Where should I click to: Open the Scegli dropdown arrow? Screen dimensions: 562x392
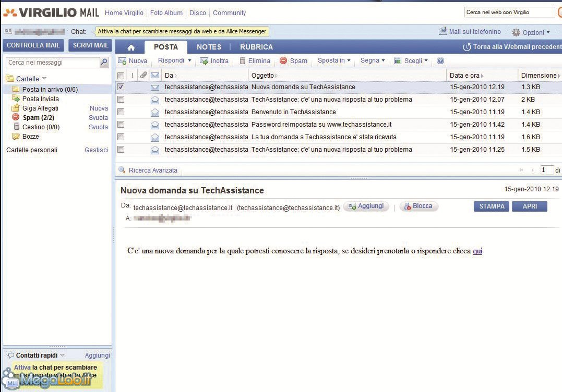click(x=426, y=60)
